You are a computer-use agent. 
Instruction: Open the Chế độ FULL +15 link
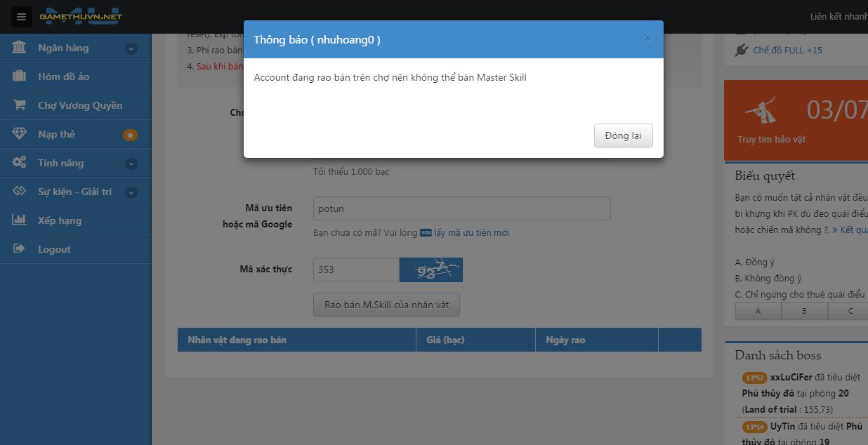click(x=787, y=51)
